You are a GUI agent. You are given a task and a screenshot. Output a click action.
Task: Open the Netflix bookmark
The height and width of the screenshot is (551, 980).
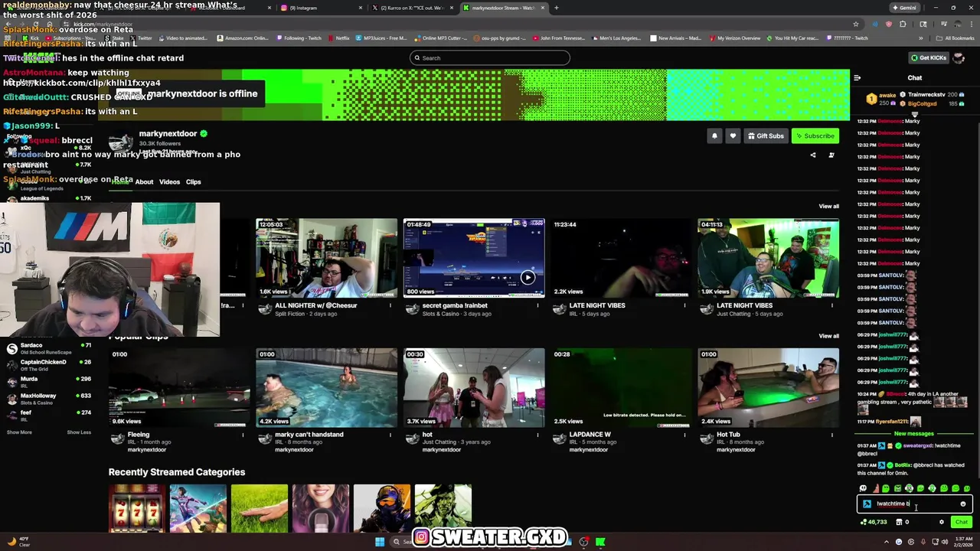tap(338, 38)
